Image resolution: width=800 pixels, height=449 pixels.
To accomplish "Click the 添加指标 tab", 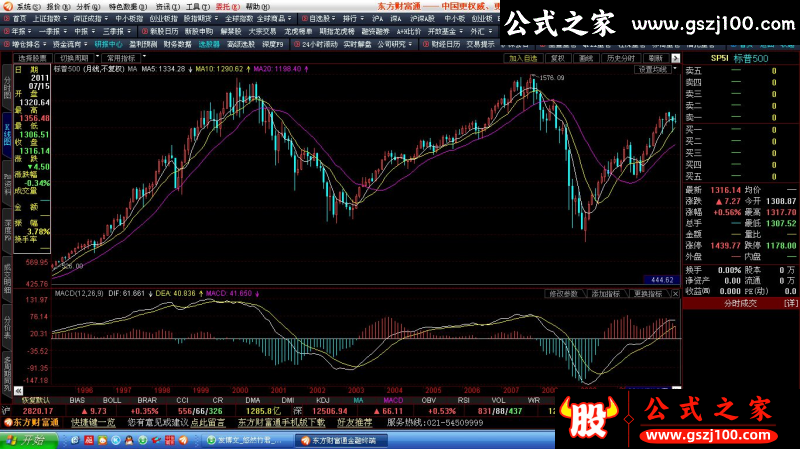I will click(606, 294).
